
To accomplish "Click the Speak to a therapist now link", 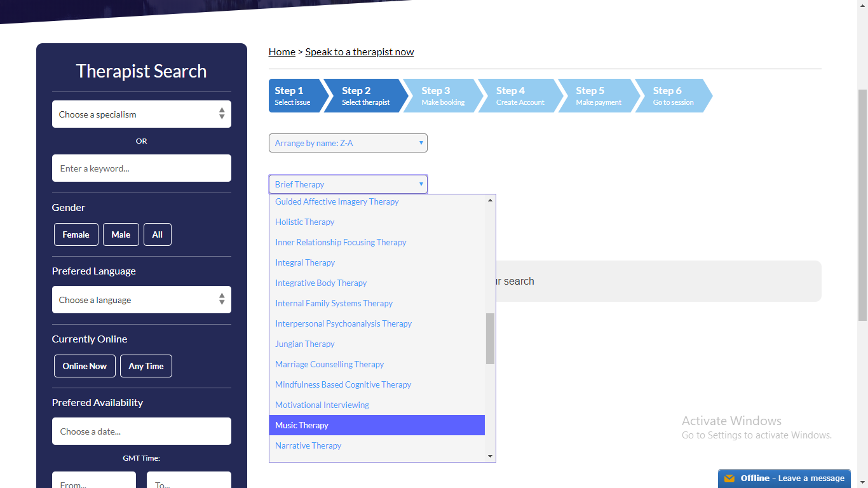I will [x=359, y=52].
